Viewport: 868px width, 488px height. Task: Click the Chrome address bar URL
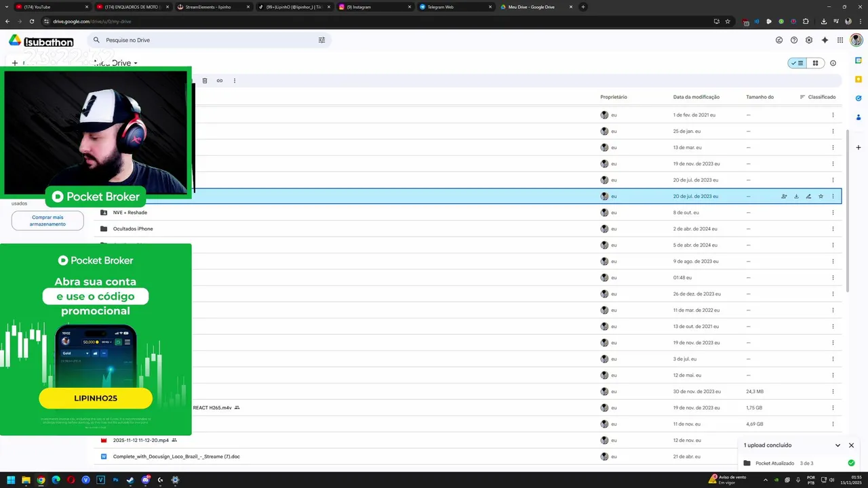point(92,21)
